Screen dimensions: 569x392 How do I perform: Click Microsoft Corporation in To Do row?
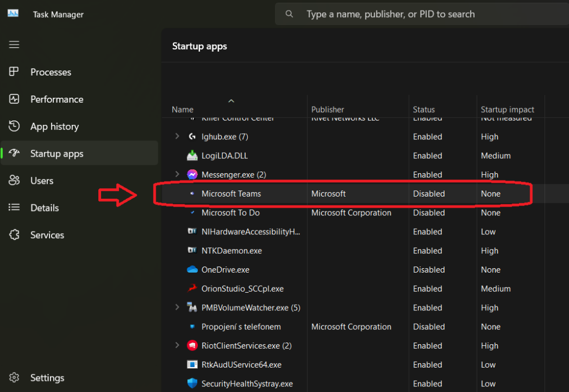pos(351,213)
